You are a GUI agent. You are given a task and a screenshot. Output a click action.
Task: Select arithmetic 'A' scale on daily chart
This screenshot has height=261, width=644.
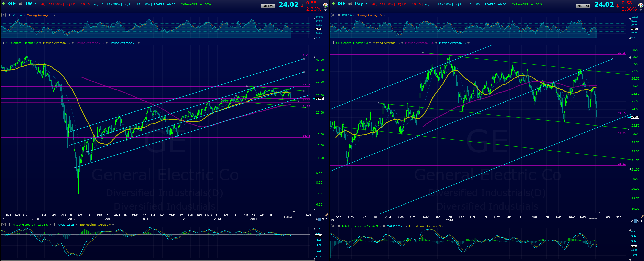pos(632,221)
